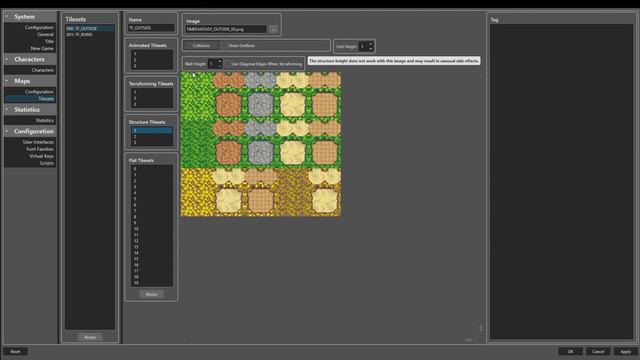Image resolution: width=640 pixels, height=360 pixels.
Task: Decrease Unit Height with down arrow
Action: pos(371,49)
